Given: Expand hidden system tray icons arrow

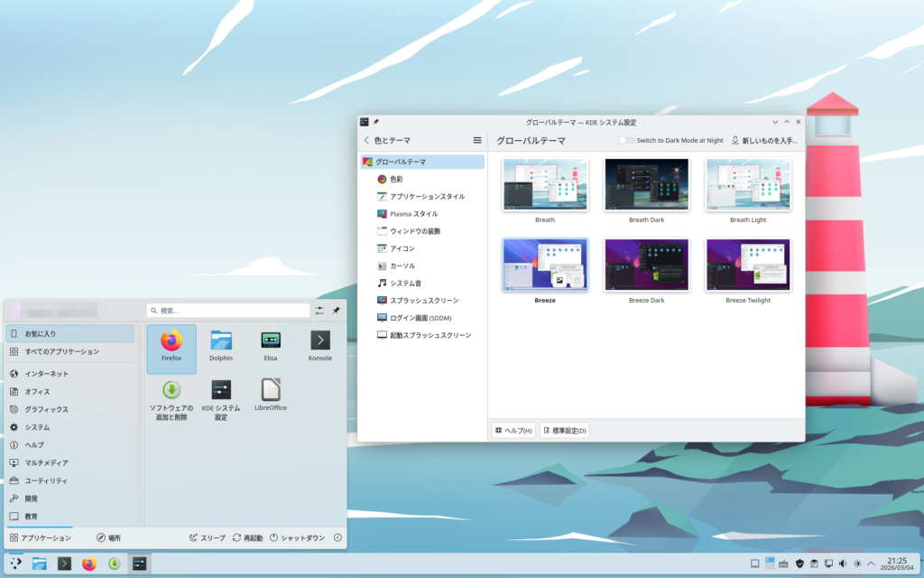Looking at the screenshot, I should (872, 564).
